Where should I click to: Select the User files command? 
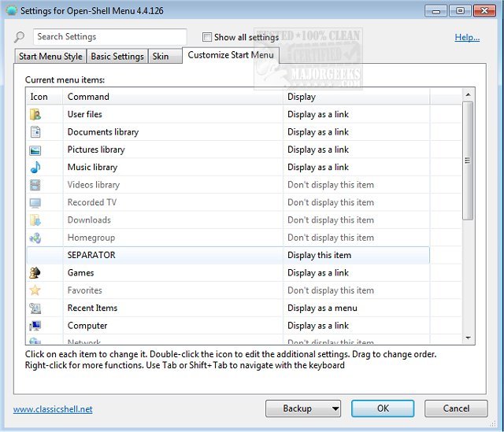coord(85,114)
